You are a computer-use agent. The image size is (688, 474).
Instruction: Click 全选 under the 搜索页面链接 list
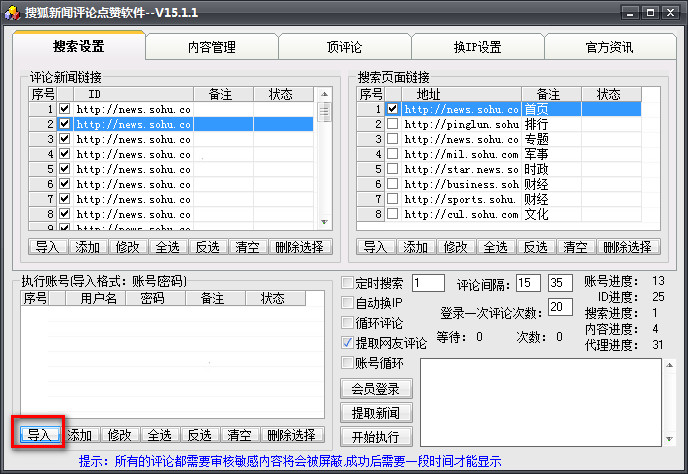496,247
